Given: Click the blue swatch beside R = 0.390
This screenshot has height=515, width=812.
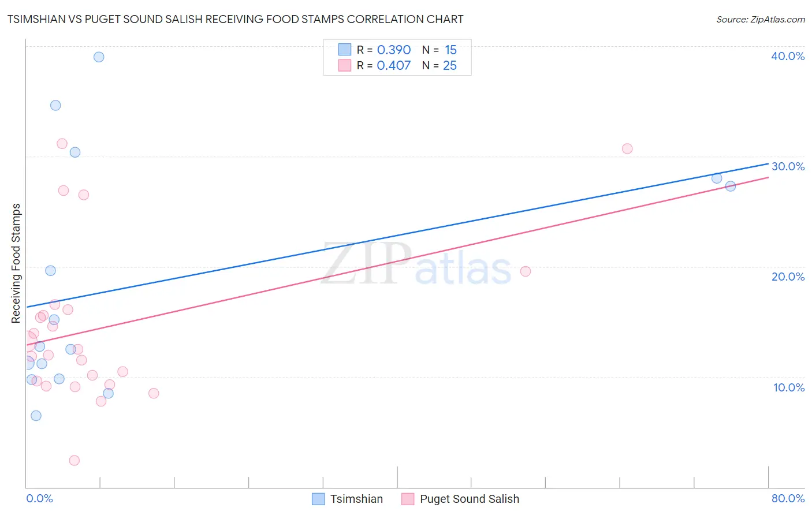Looking at the screenshot, I should click(x=345, y=50).
